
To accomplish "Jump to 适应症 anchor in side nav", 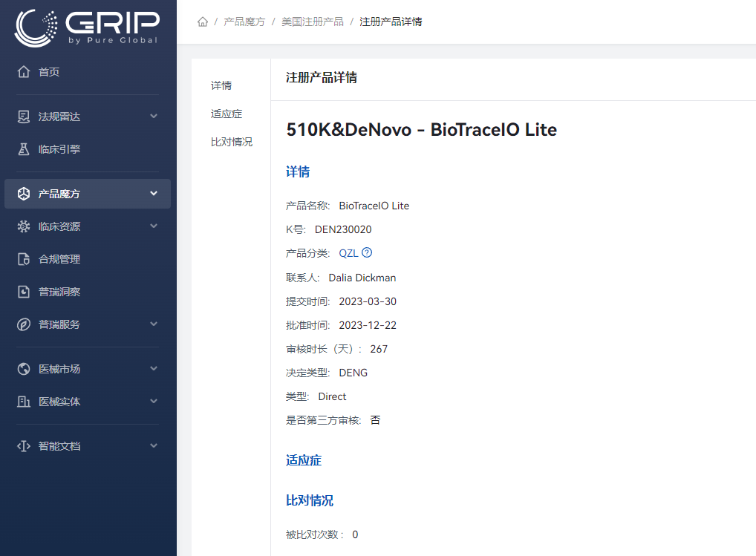I will pyautogui.click(x=227, y=114).
